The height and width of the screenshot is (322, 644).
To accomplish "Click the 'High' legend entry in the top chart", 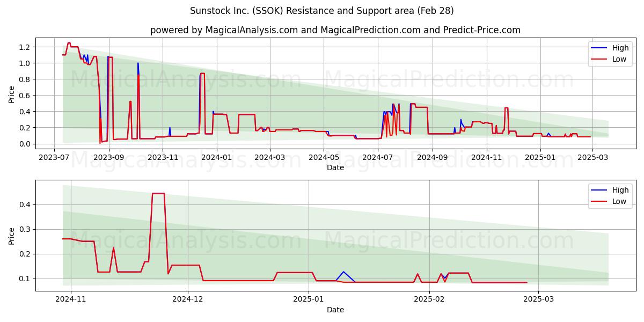I will 620,48.
